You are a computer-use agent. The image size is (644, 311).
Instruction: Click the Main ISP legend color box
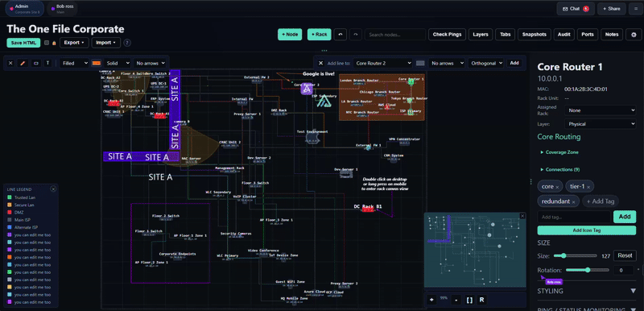click(9, 220)
